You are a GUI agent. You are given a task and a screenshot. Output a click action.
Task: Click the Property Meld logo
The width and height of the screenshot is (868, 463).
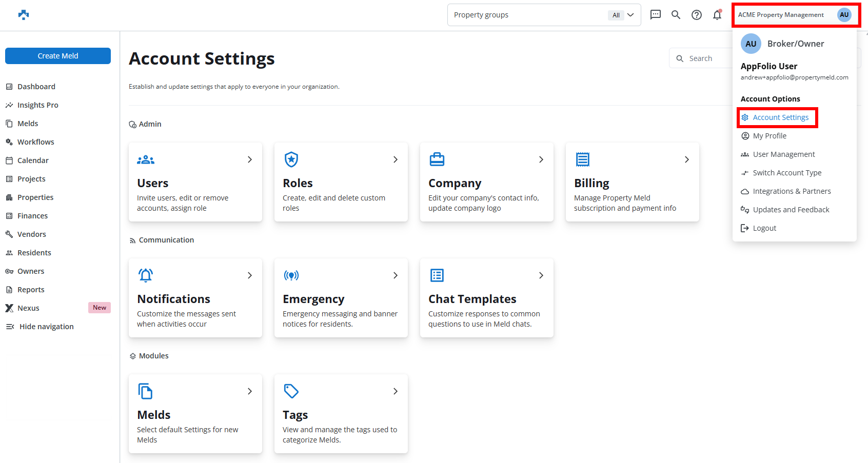point(24,15)
